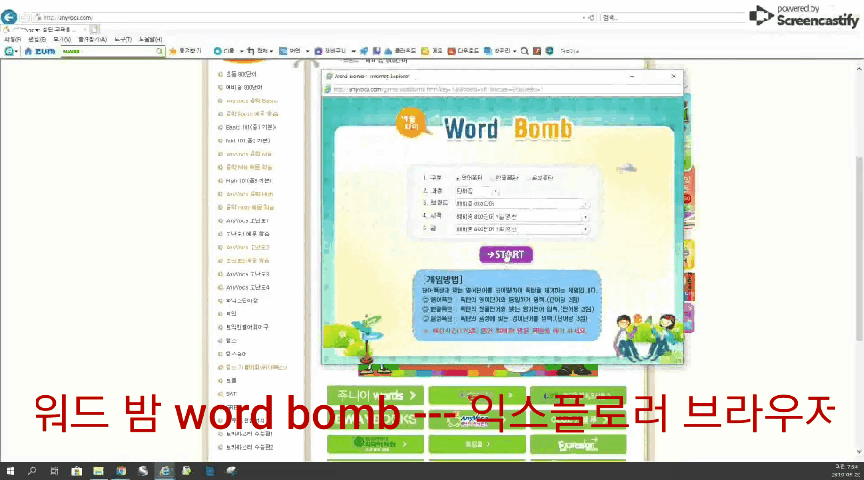864x480 pixels.
Task: Click the 토익 sidebar link
Action: point(231,314)
